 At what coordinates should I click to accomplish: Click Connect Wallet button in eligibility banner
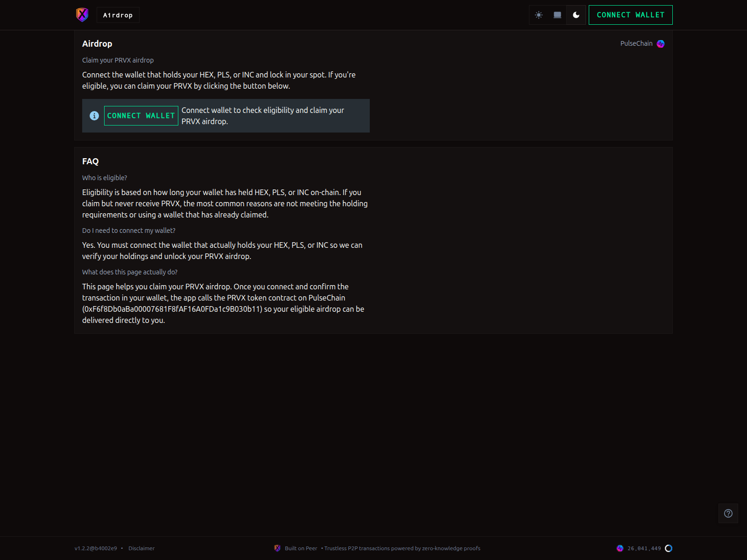[141, 116]
